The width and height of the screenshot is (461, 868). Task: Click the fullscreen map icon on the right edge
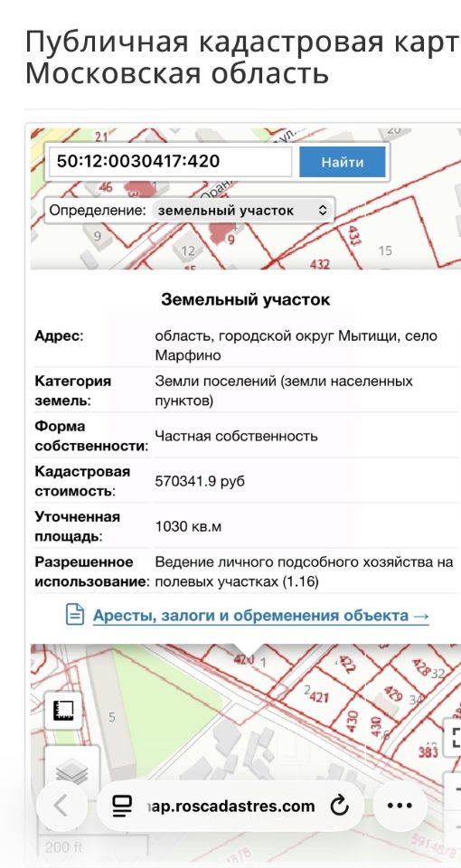point(453,738)
